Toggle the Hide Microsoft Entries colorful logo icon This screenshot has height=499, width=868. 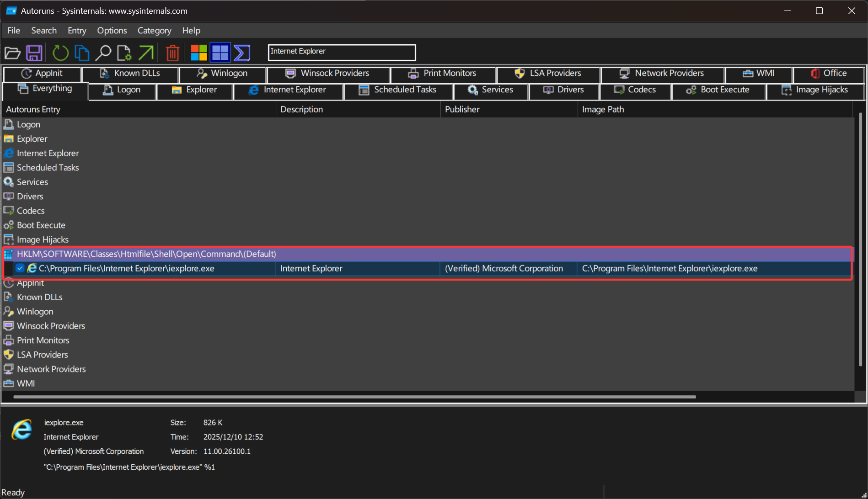(x=198, y=53)
